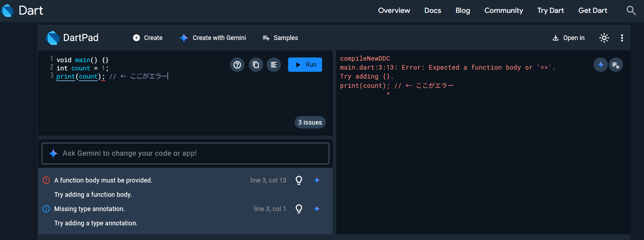Show quick fix bulb for missing type annotation
The height and width of the screenshot is (240, 644).
pyautogui.click(x=299, y=209)
